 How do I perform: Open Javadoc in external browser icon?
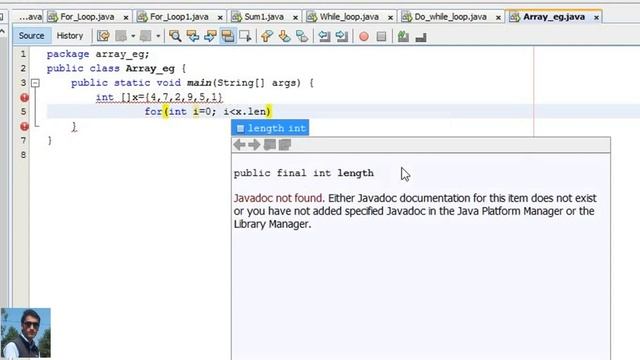[x=269, y=144]
